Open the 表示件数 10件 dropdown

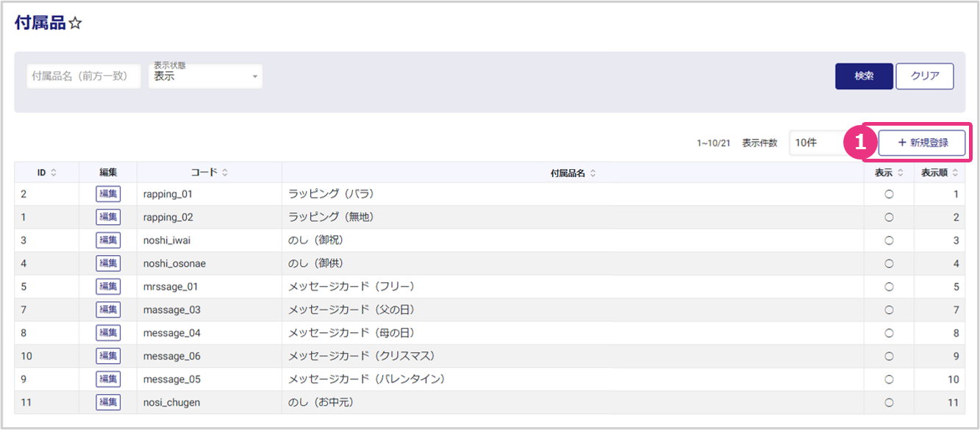coord(820,143)
